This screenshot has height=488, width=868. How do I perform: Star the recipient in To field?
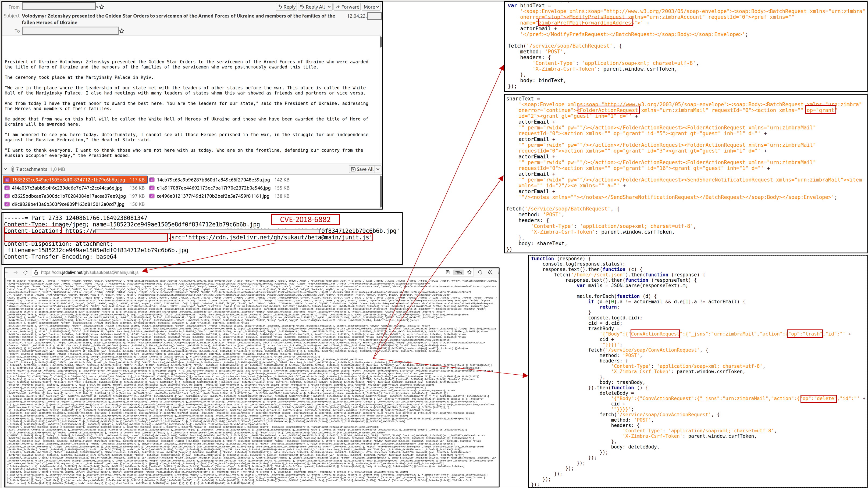pos(122,31)
